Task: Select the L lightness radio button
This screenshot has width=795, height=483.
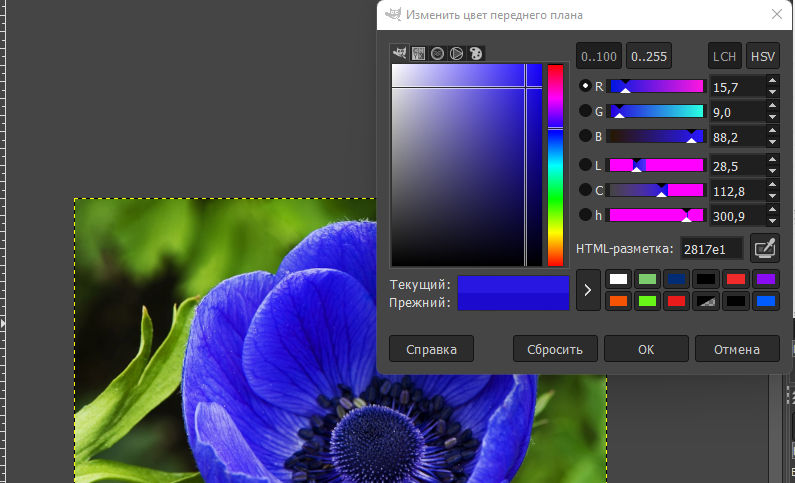Action: pyautogui.click(x=586, y=165)
